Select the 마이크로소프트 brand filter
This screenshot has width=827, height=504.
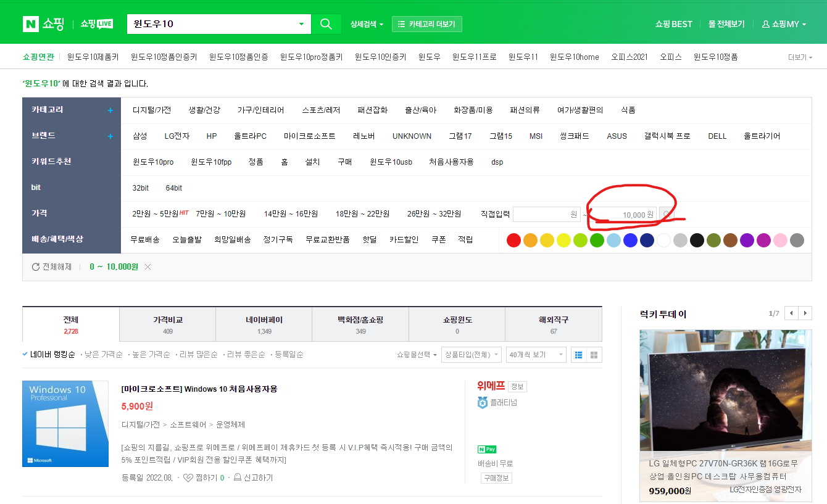tap(310, 136)
